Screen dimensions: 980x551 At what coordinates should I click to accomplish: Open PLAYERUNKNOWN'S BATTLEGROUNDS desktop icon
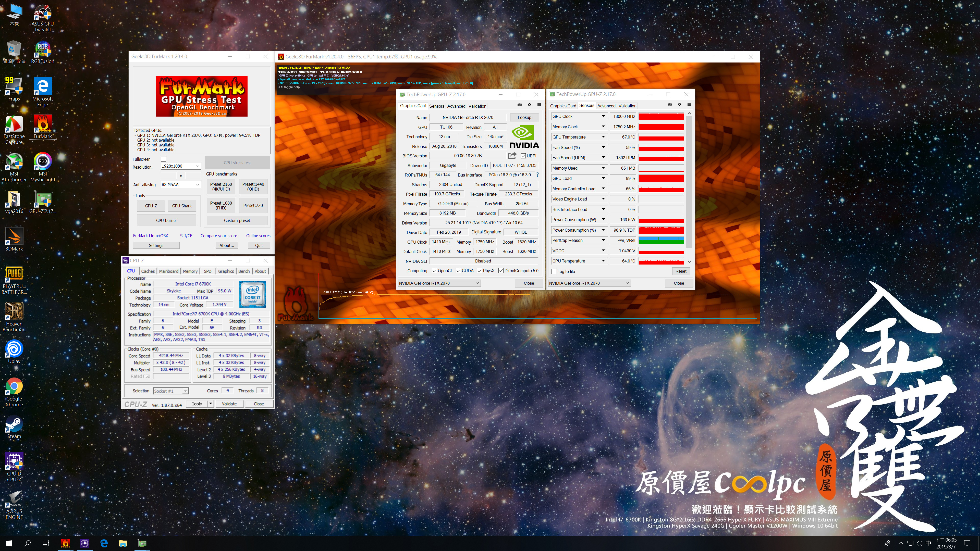tap(14, 280)
